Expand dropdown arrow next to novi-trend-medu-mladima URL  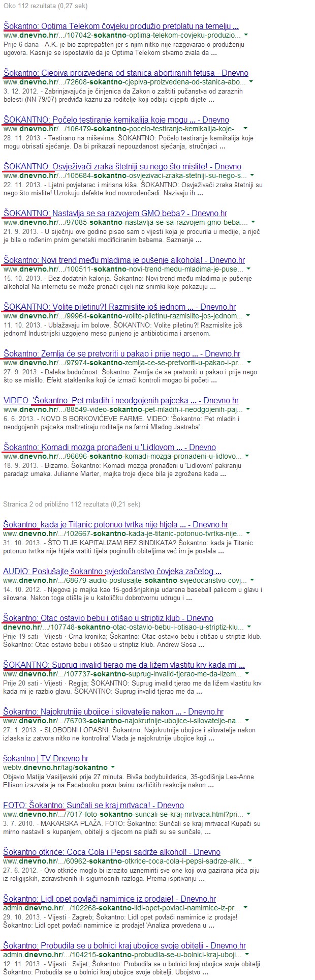pyautogui.click(x=247, y=270)
